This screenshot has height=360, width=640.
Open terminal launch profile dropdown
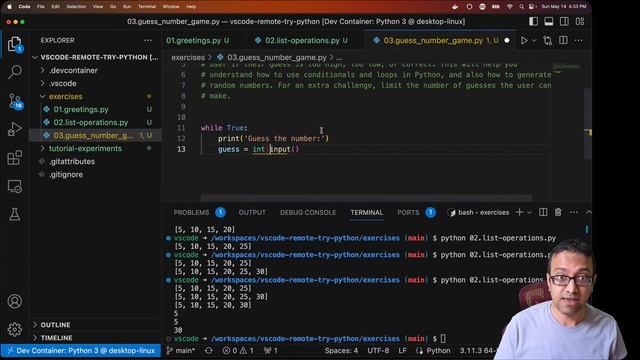[x=529, y=213]
